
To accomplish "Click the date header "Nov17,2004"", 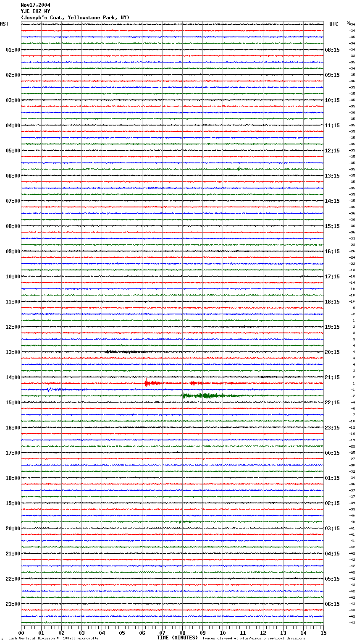I will (x=35, y=5).
